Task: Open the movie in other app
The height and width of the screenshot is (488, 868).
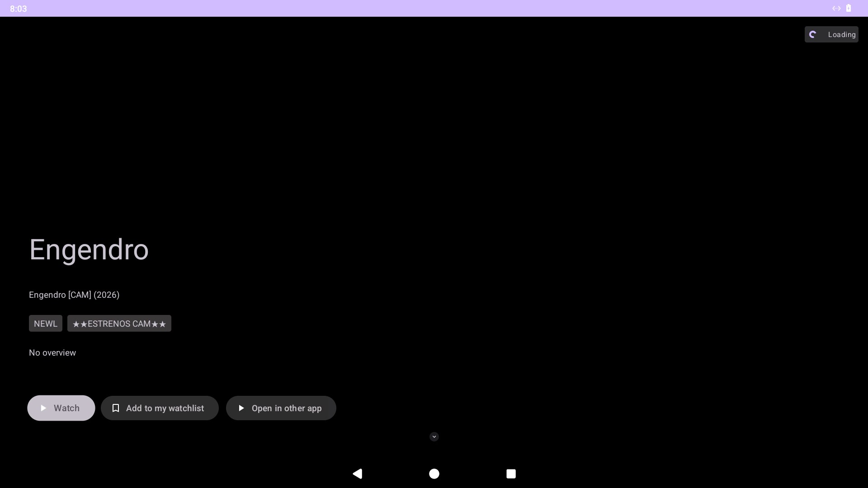Action: pos(281,408)
